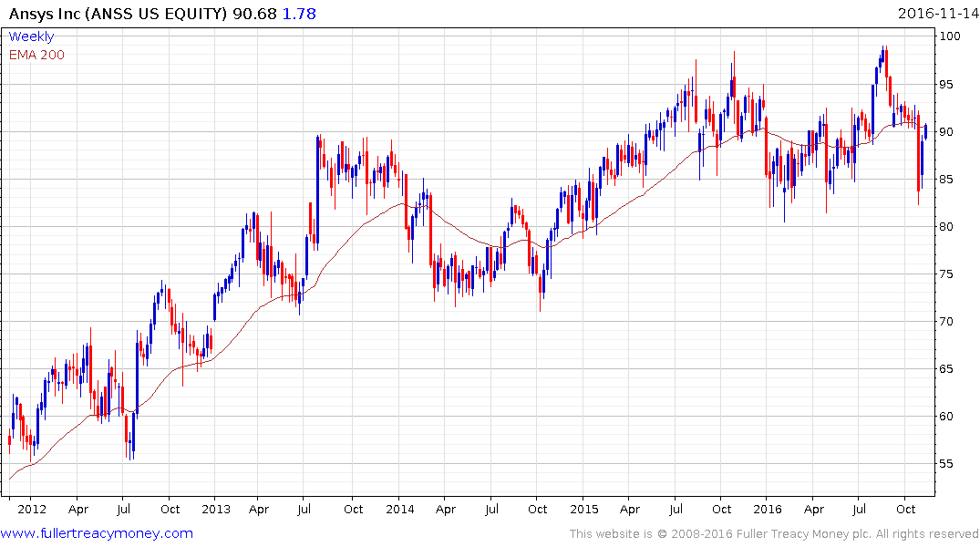Click the 60 price axis label
The image size is (980, 547).
[x=946, y=417]
